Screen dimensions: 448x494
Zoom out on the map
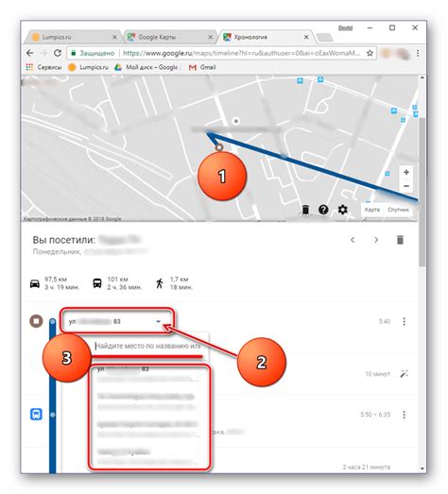point(406,186)
